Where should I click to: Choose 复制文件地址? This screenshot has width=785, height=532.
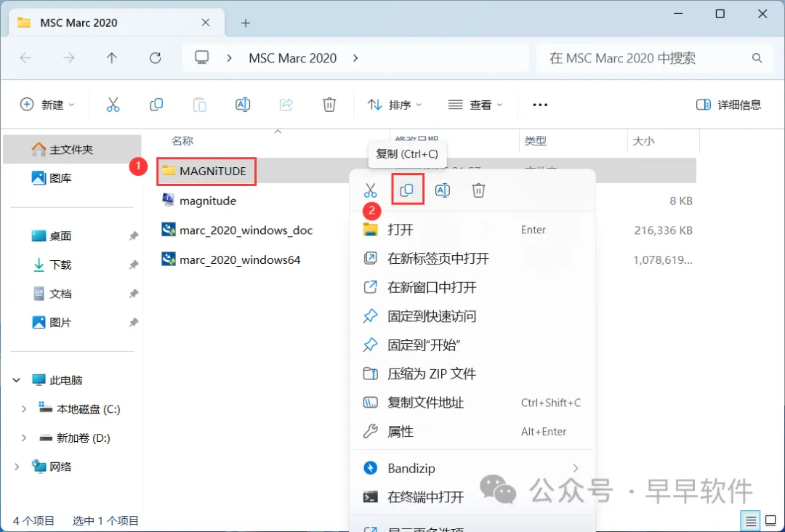point(472,403)
